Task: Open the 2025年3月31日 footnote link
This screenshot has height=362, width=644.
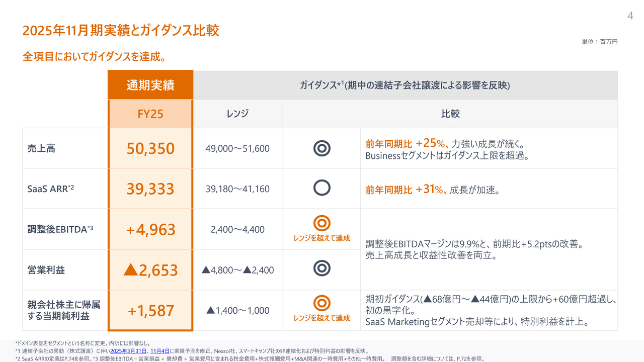Action: coord(129,351)
